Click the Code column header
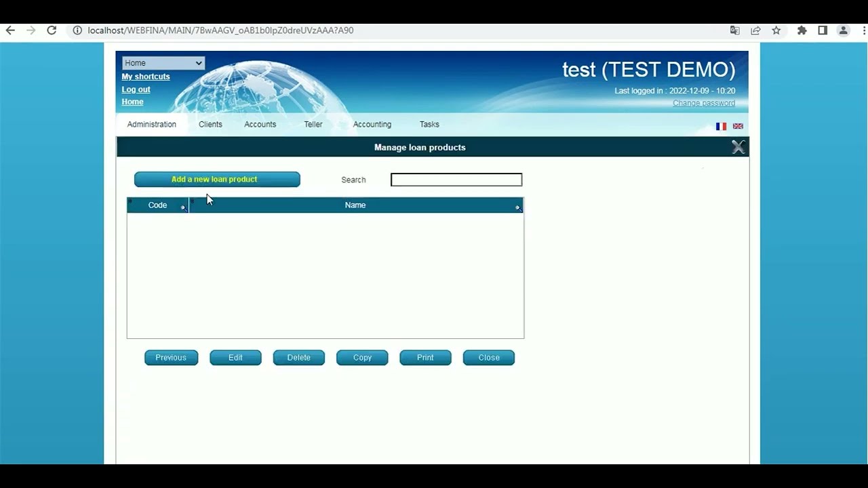868x488 pixels. click(x=157, y=205)
